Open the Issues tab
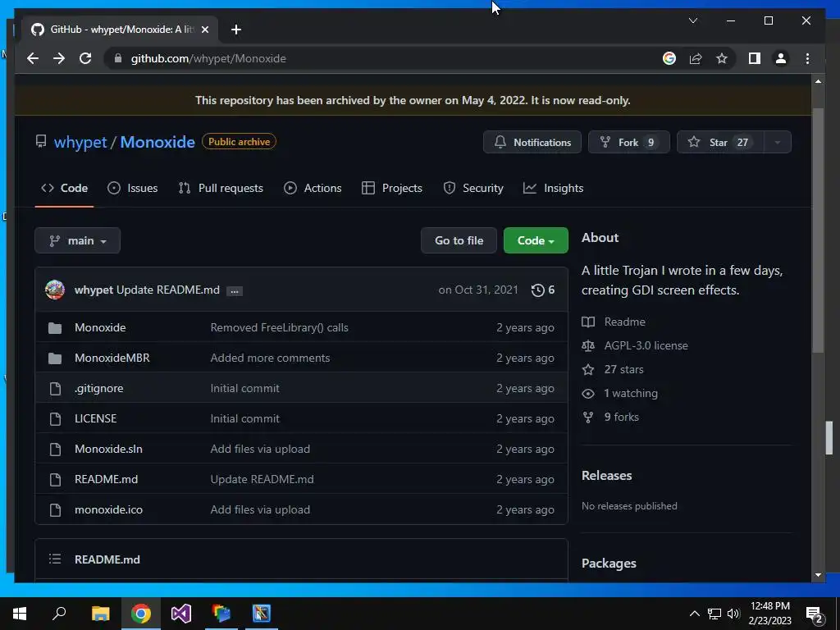840x630 pixels. point(132,188)
